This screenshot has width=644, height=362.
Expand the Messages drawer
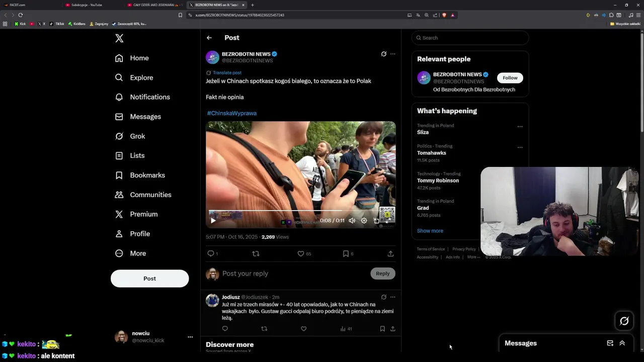click(x=622, y=343)
